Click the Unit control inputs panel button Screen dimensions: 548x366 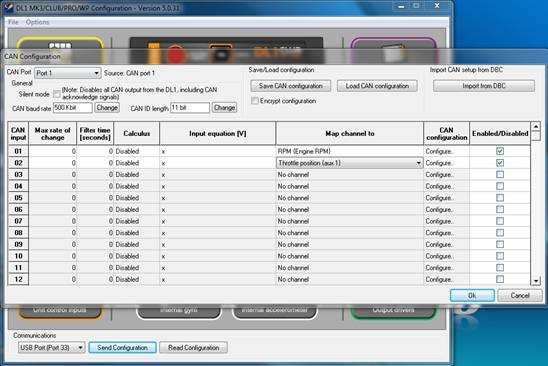[x=59, y=311]
